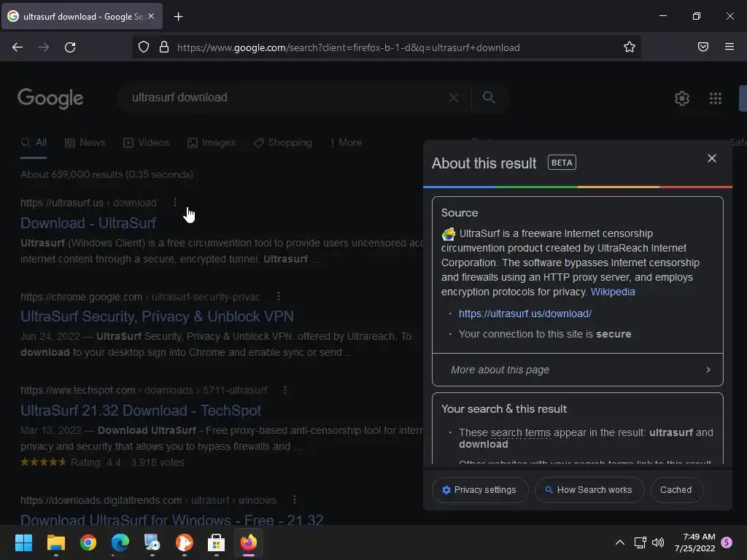Expand the More search filters menu
Screen dimensions: 747x560
(x=346, y=142)
